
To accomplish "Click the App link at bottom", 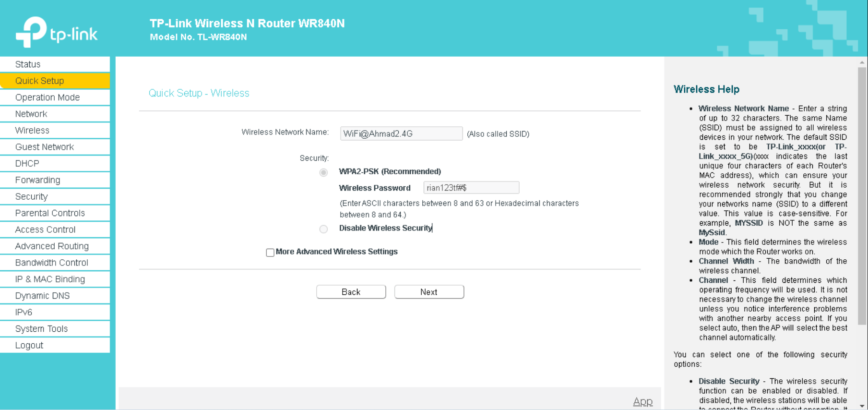I will point(643,401).
